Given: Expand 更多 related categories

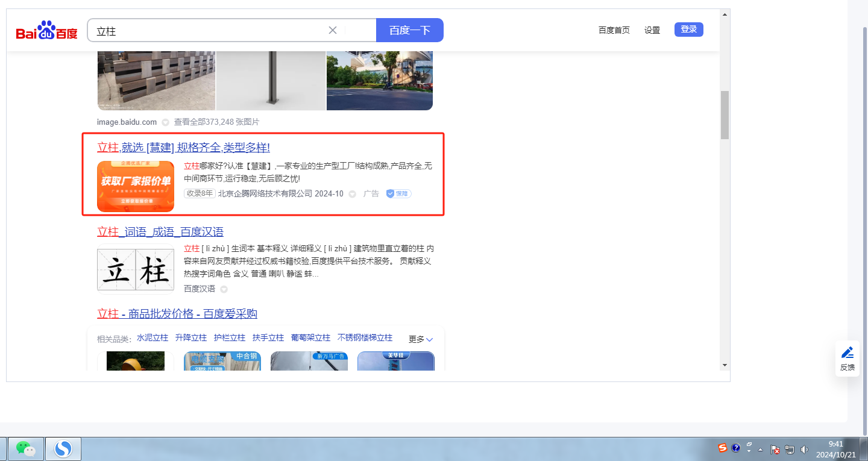Looking at the screenshot, I should 421,339.
